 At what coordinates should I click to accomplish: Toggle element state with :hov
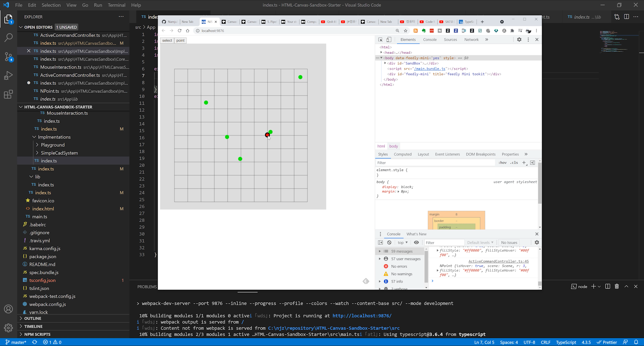click(x=503, y=163)
